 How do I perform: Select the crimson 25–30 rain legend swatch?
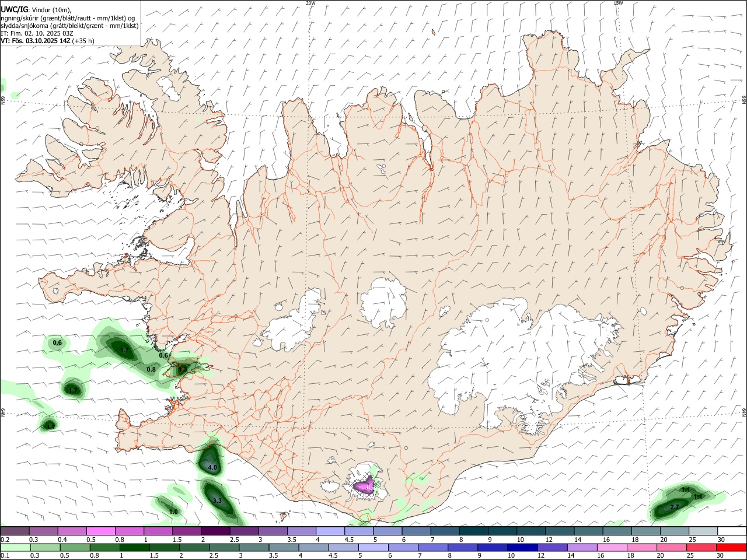coord(701,547)
